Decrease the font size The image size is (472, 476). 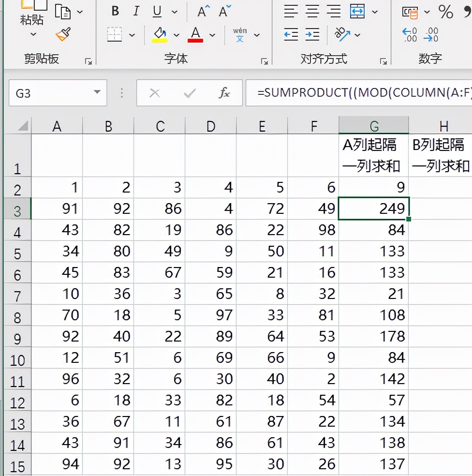pyautogui.click(x=225, y=11)
